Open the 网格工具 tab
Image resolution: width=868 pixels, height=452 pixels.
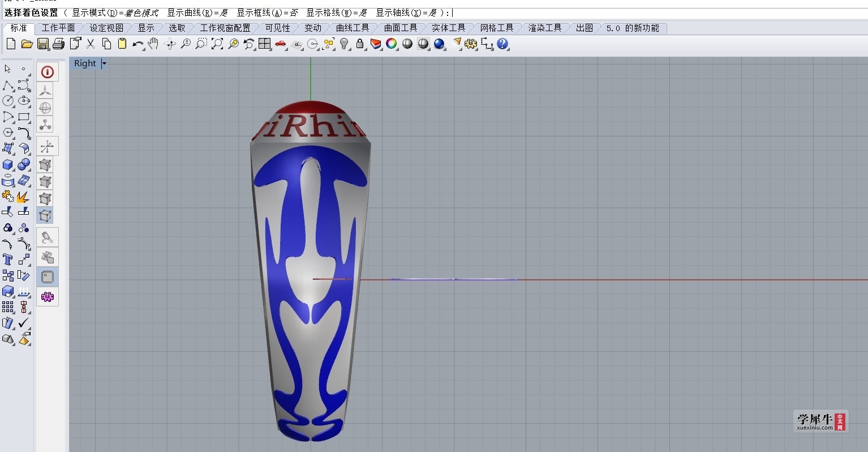[x=496, y=28]
